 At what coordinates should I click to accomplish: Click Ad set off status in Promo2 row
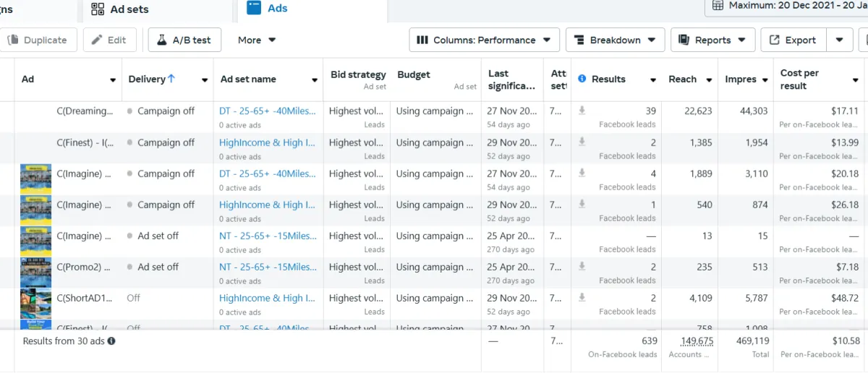tap(158, 267)
